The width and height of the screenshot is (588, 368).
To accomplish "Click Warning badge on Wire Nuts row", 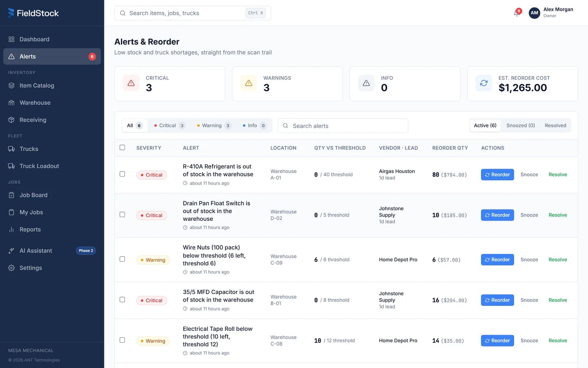I will point(153,260).
